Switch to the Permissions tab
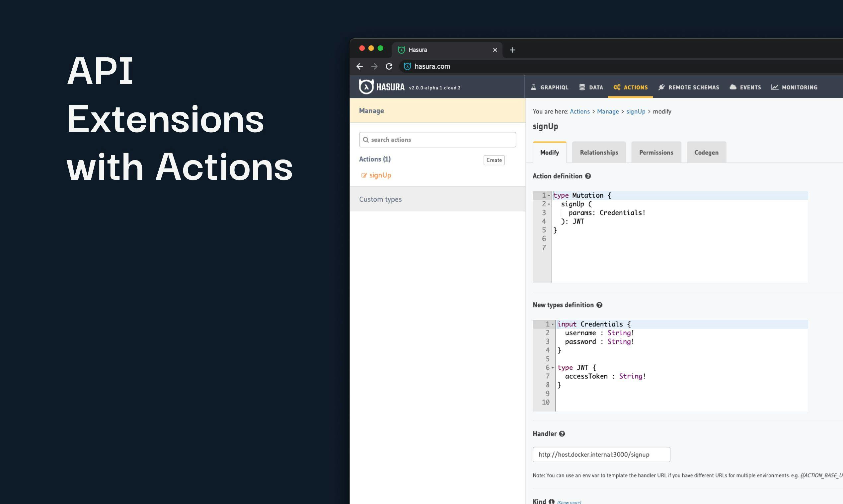843x504 pixels. coord(656,153)
